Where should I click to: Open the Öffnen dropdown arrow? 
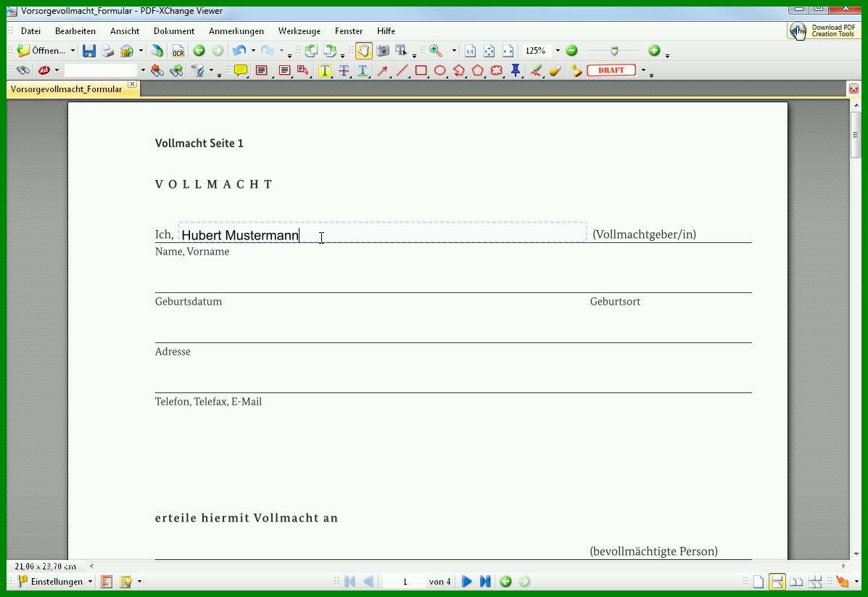pyautogui.click(x=73, y=51)
